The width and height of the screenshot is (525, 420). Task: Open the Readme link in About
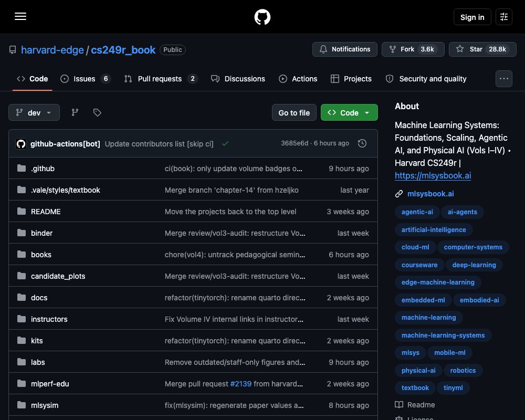pos(421,405)
